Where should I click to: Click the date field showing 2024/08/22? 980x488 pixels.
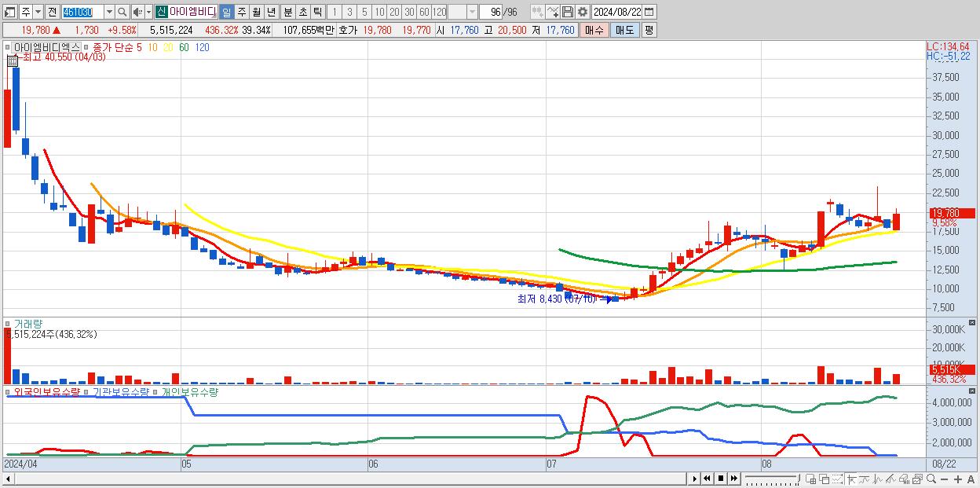(x=617, y=12)
